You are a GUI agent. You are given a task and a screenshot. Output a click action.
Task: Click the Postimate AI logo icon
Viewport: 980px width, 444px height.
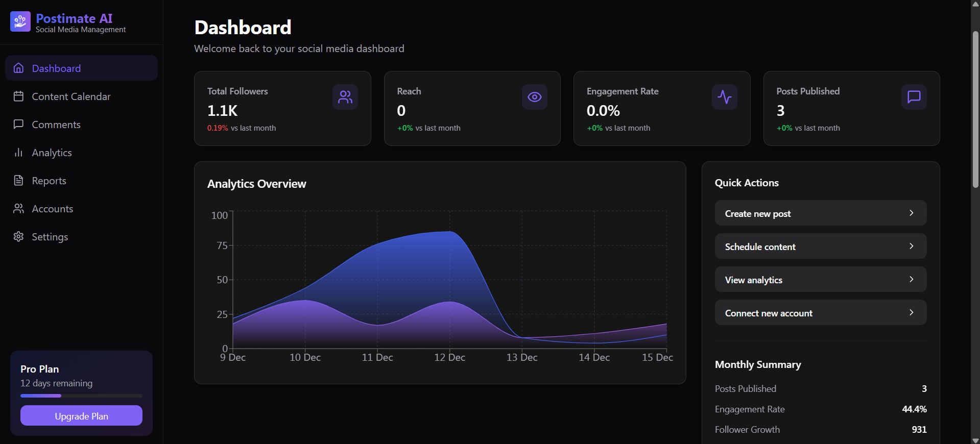pos(20,21)
